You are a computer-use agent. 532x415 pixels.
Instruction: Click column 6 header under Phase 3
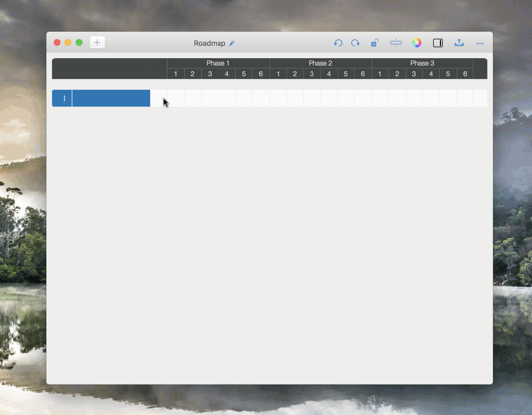[x=465, y=74]
